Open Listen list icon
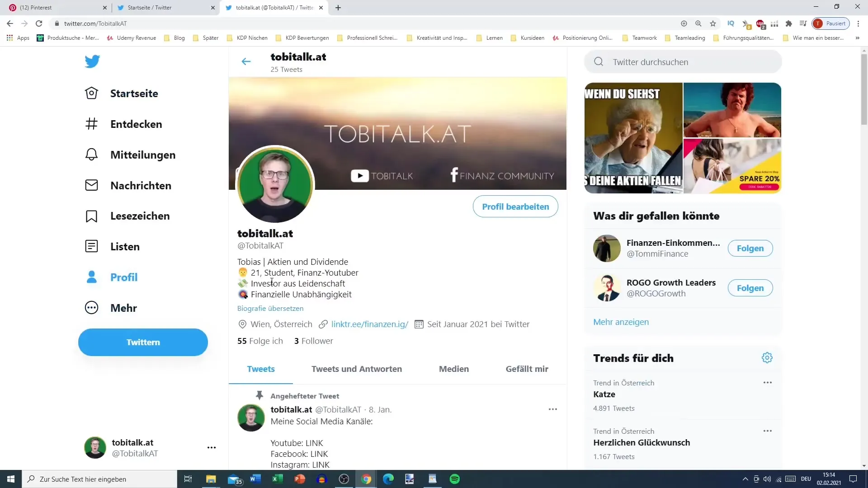Viewport: 868px width, 488px height. coord(91,246)
